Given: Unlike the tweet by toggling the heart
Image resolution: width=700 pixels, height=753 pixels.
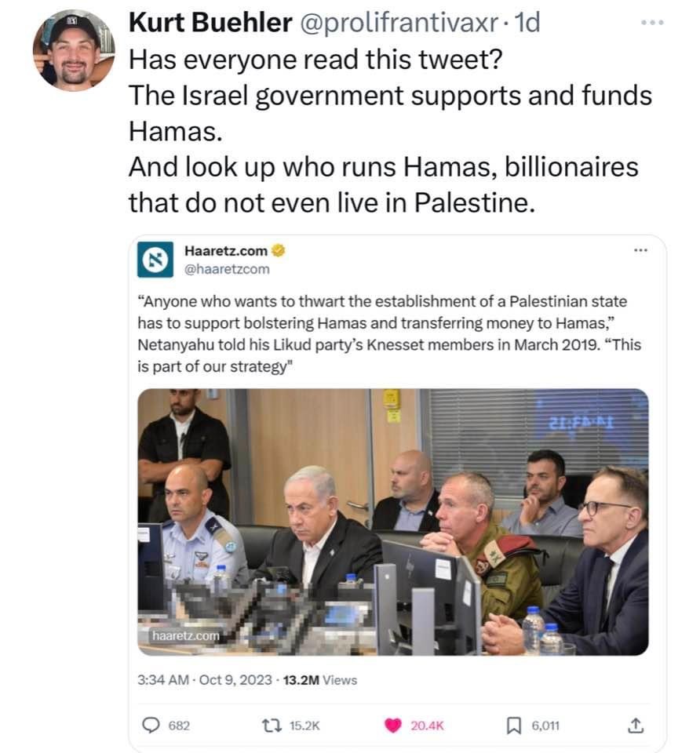Looking at the screenshot, I should [x=392, y=726].
